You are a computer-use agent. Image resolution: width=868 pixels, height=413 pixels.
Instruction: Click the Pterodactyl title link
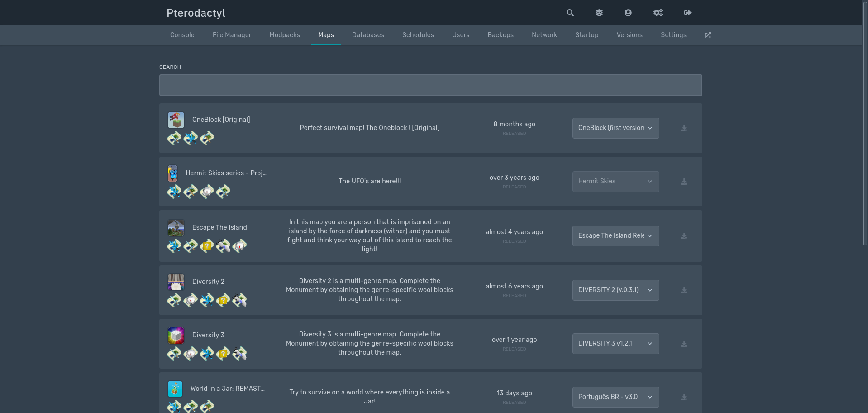coord(196,13)
